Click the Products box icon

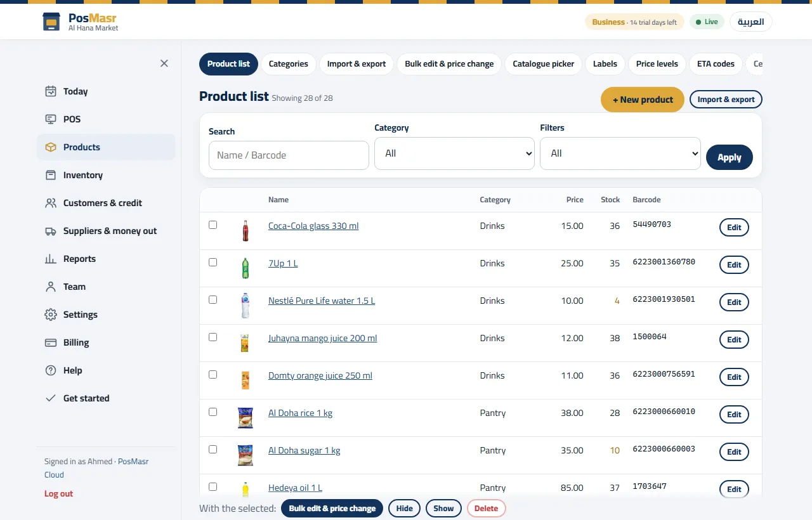[x=51, y=147]
